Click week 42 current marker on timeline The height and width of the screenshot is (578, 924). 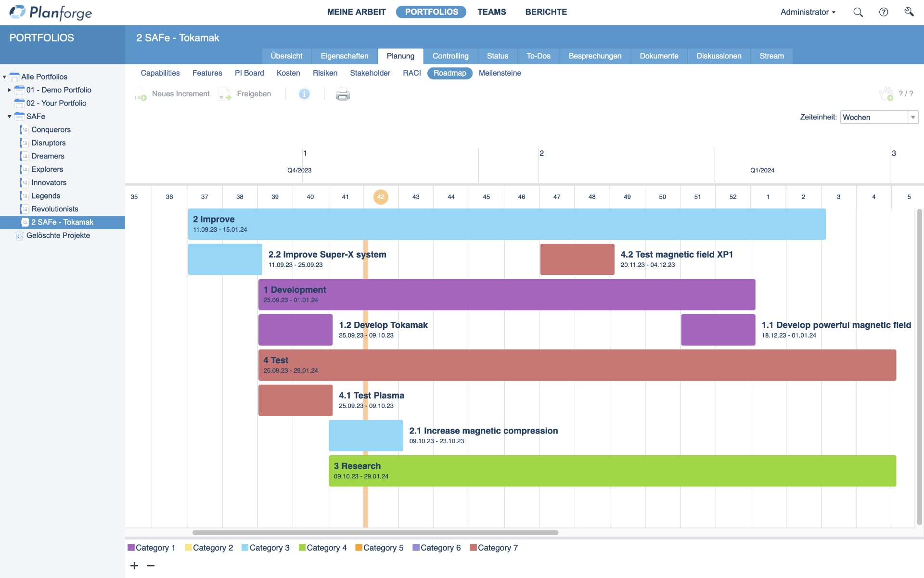[381, 197]
